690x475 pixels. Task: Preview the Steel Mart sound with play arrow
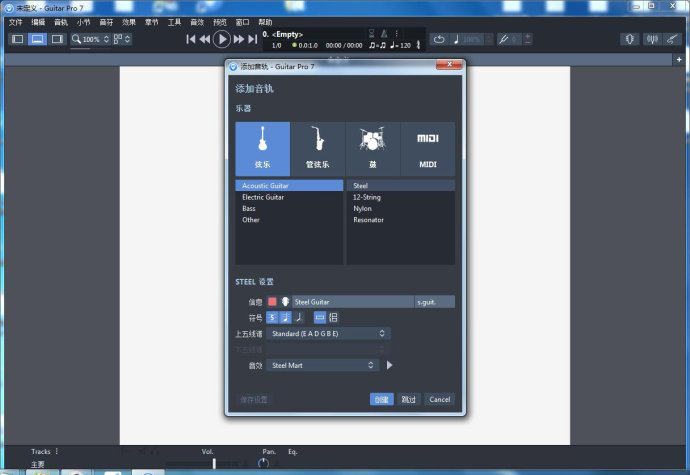(x=389, y=365)
